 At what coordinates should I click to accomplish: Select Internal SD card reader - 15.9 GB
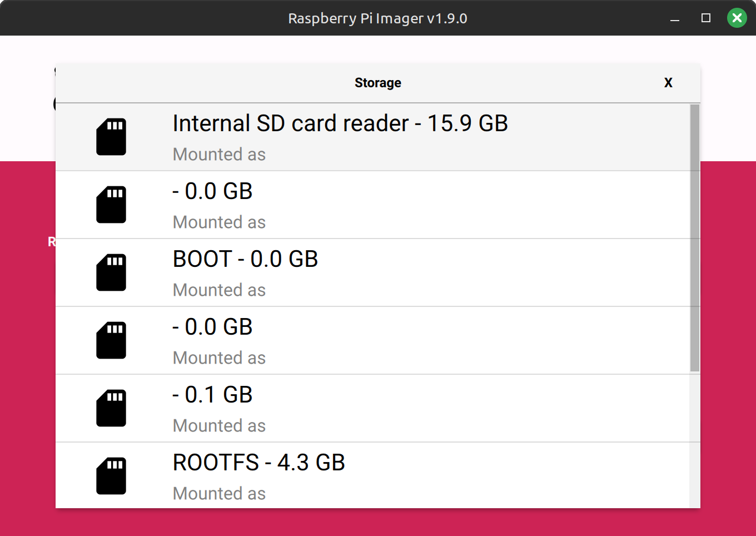pyautogui.click(x=372, y=137)
